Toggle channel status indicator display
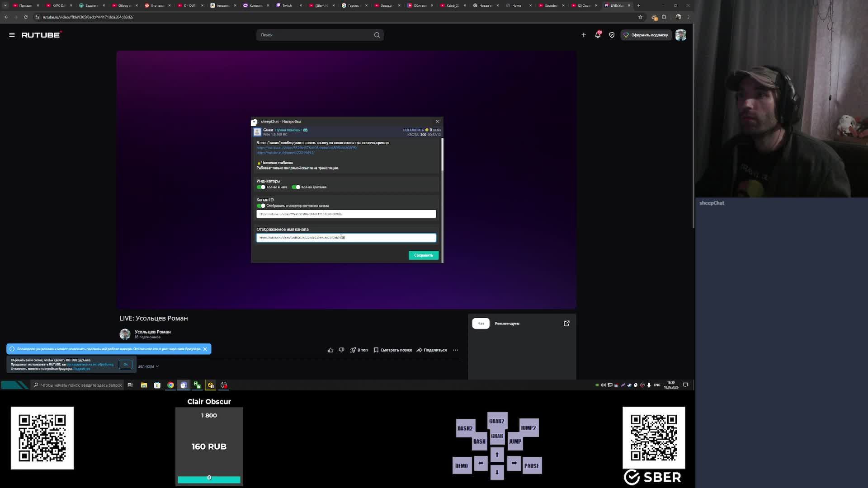 coord(261,206)
